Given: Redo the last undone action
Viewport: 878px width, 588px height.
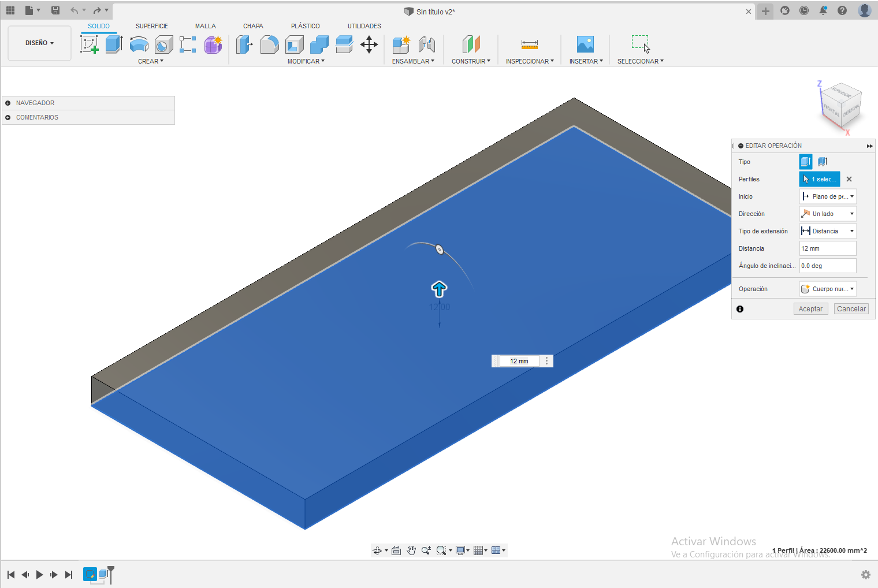Looking at the screenshot, I should tap(97, 10).
